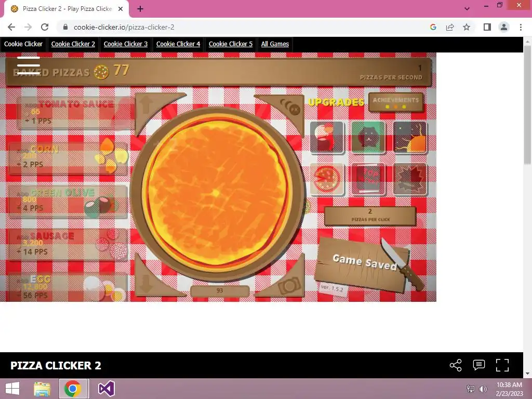Viewport: 532px width, 399px height.
Task: Click the 93 counter below the pizza
Action: [220, 291]
